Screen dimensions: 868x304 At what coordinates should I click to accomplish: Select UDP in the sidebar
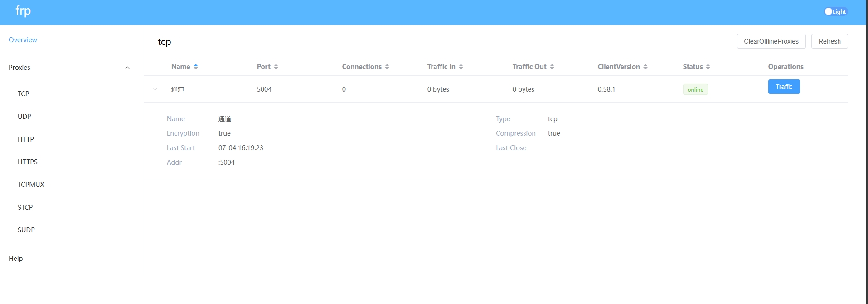coord(24,117)
